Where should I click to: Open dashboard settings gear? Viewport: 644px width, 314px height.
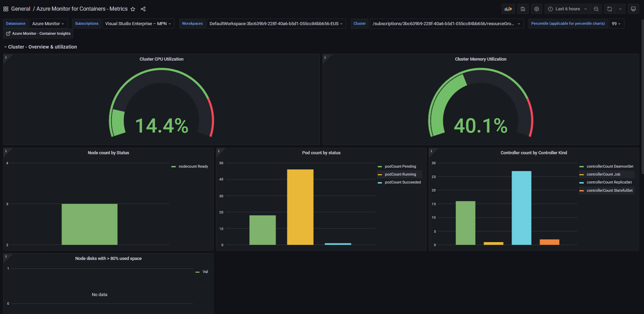pyautogui.click(x=536, y=9)
